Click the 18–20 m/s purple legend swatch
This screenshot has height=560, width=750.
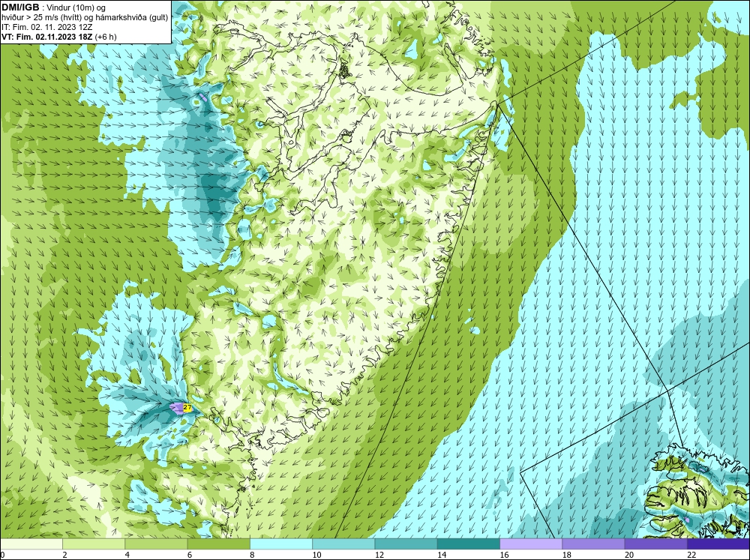pyautogui.click(x=593, y=544)
